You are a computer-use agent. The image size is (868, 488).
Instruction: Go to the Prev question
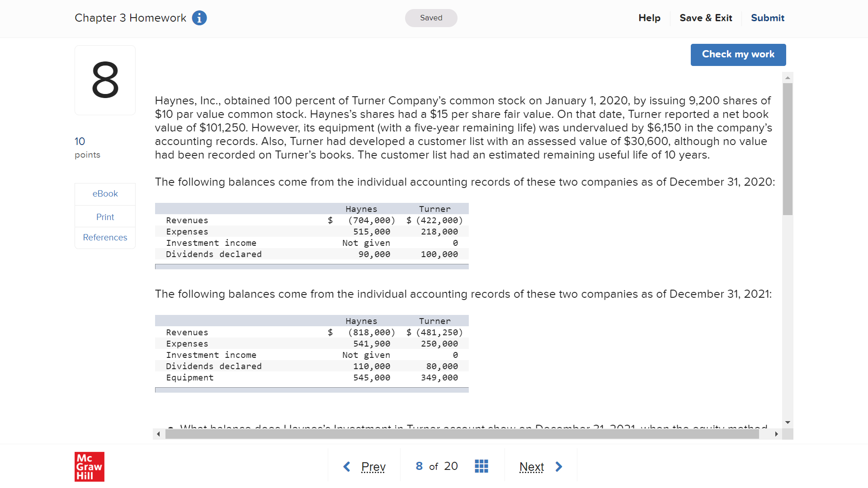(x=373, y=466)
